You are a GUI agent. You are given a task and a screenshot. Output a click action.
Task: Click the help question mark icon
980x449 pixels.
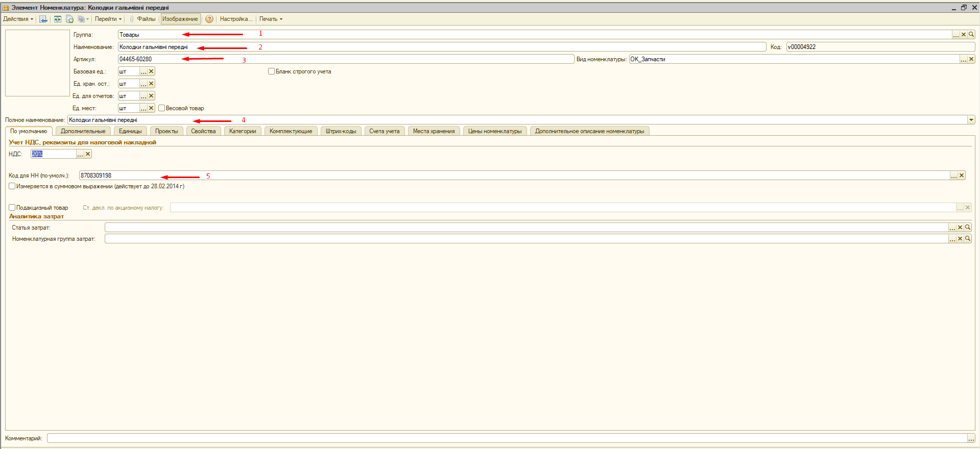[x=209, y=19]
